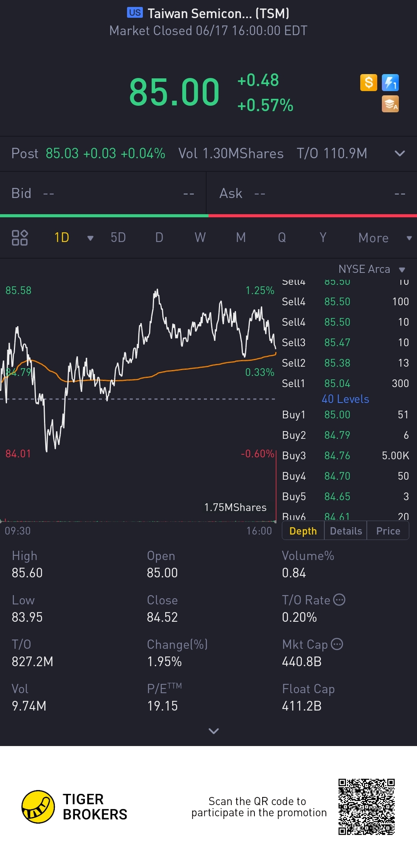The width and height of the screenshot is (417, 868).
Task: Tap the Tiger Brokers logo
Action: [x=74, y=807]
